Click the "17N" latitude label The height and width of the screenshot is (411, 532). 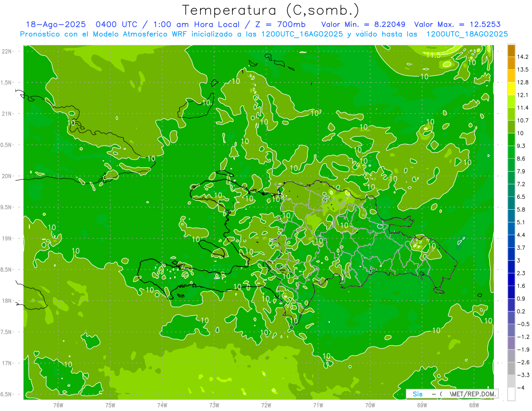point(8,363)
